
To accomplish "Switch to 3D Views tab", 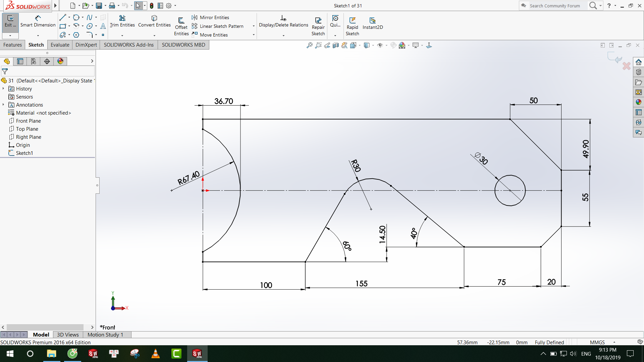I will [68, 335].
